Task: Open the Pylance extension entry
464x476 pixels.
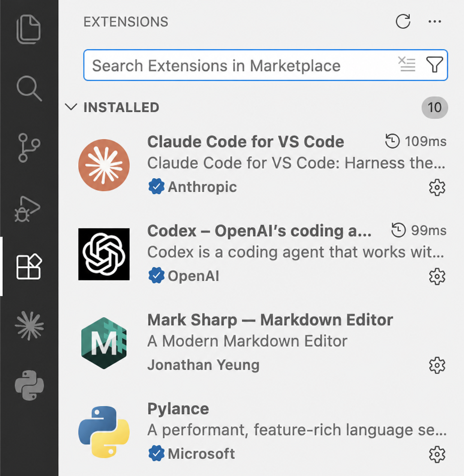Action: (262, 432)
